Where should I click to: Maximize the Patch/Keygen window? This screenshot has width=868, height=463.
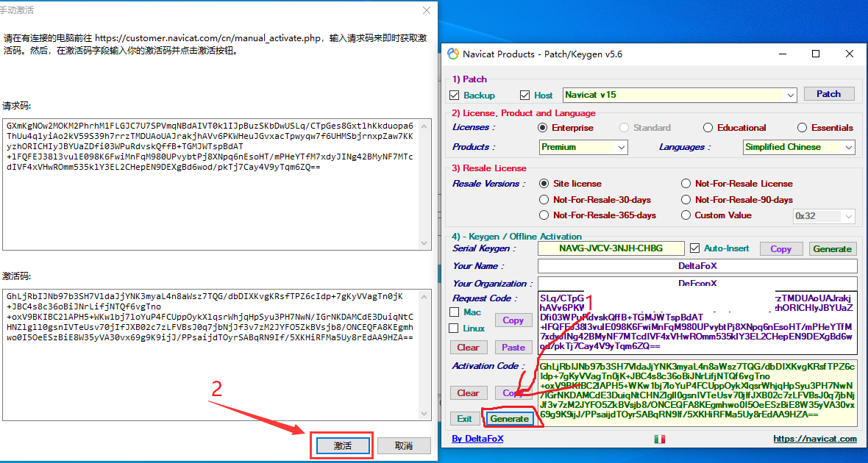click(x=816, y=54)
